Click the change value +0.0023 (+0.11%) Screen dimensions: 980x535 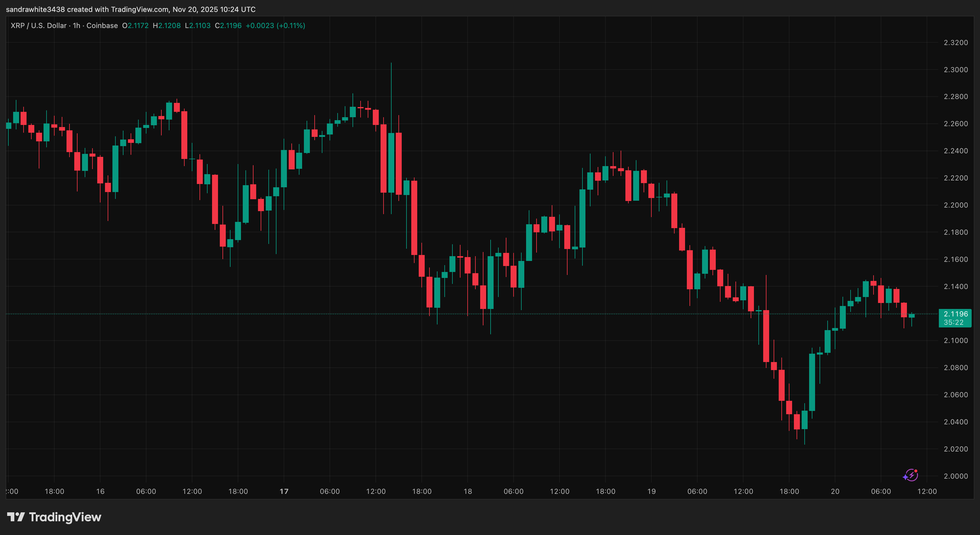coord(276,25)
